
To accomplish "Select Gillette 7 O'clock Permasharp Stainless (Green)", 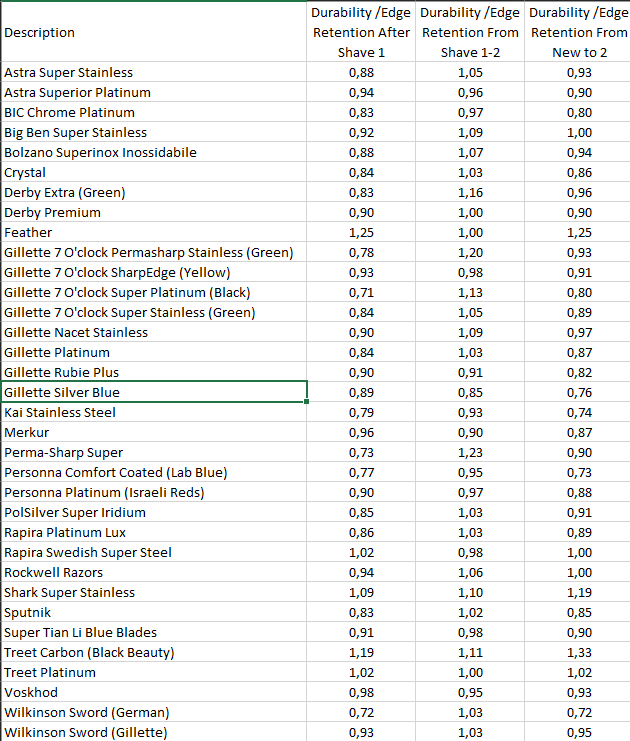I will tap(154, 252).
